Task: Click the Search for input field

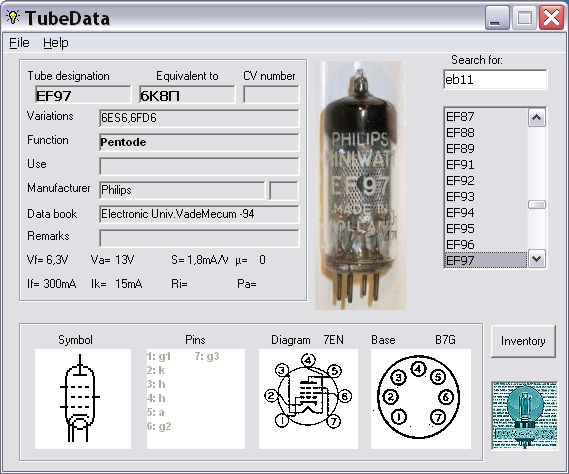Action: (x=495, y=79)
